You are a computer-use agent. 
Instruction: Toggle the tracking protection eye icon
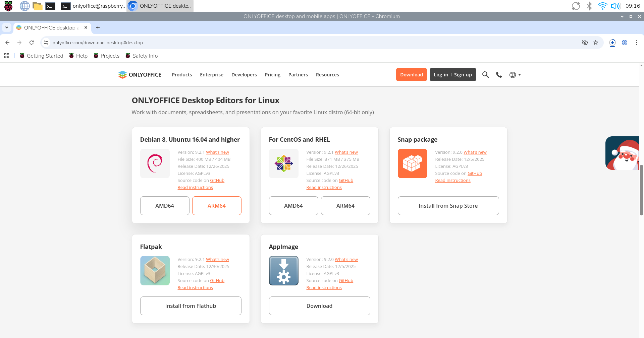585,43
